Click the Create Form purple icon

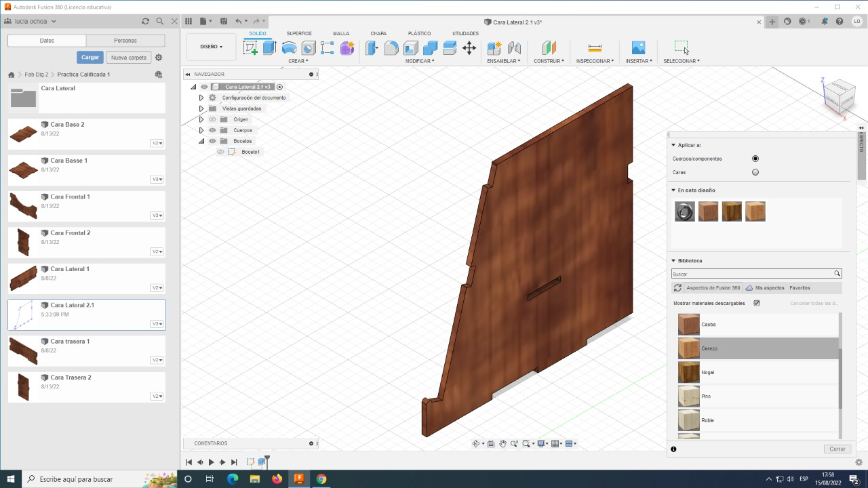[x=347, y=47]
